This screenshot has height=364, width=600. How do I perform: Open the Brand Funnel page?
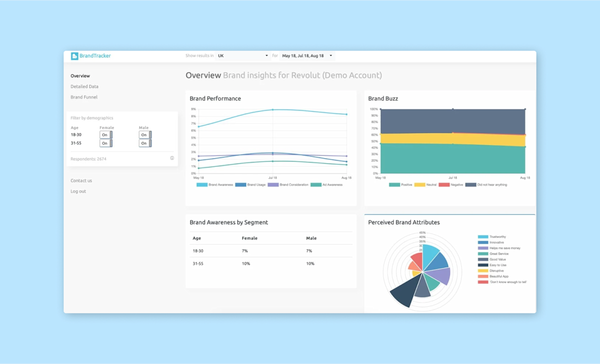coord(83,97)
